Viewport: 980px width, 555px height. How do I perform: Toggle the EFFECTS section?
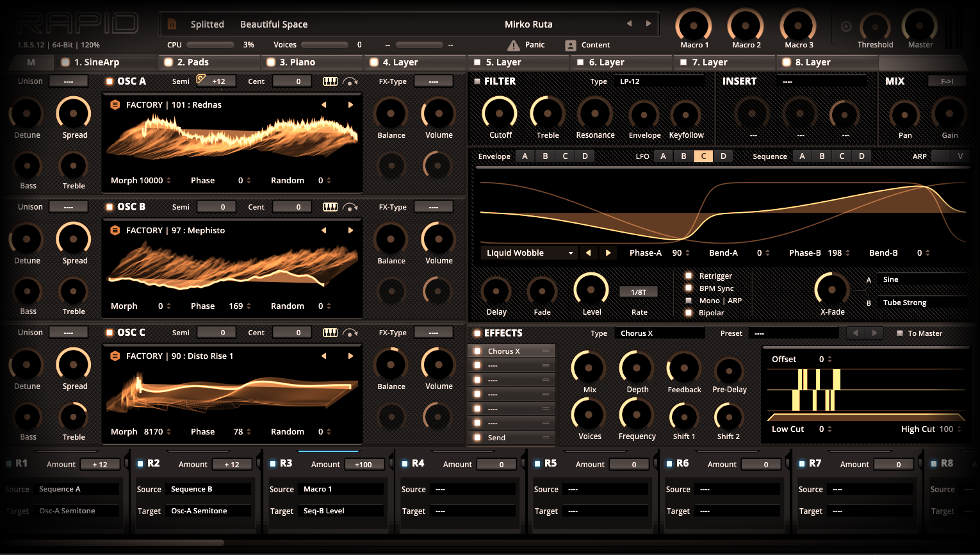click(x=477, y=333)
